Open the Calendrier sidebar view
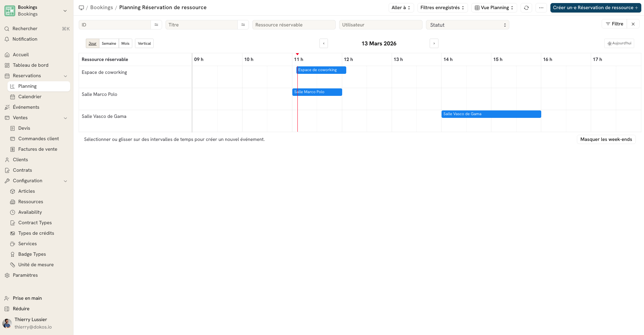644x335 pixels. click(30, 97)
